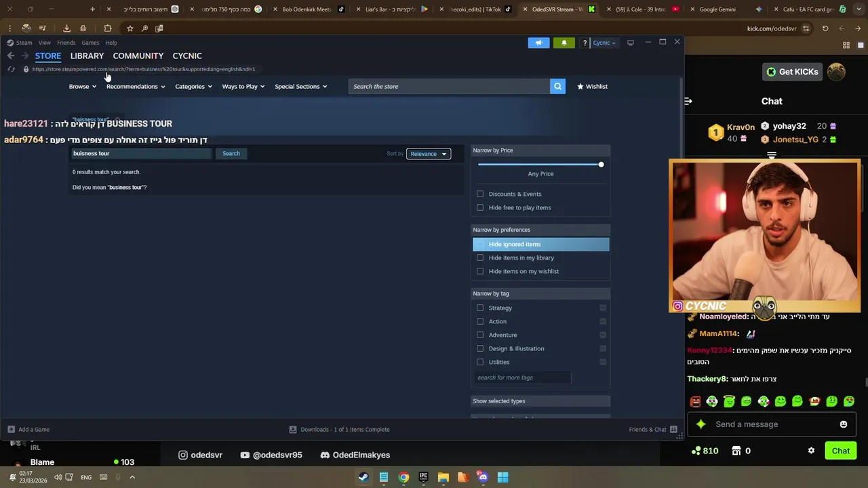Image resolution: width=868 pixels, height=488 pixels.
Task: Open the Steam menu in menu bar
Action: (x=24, y=43)
